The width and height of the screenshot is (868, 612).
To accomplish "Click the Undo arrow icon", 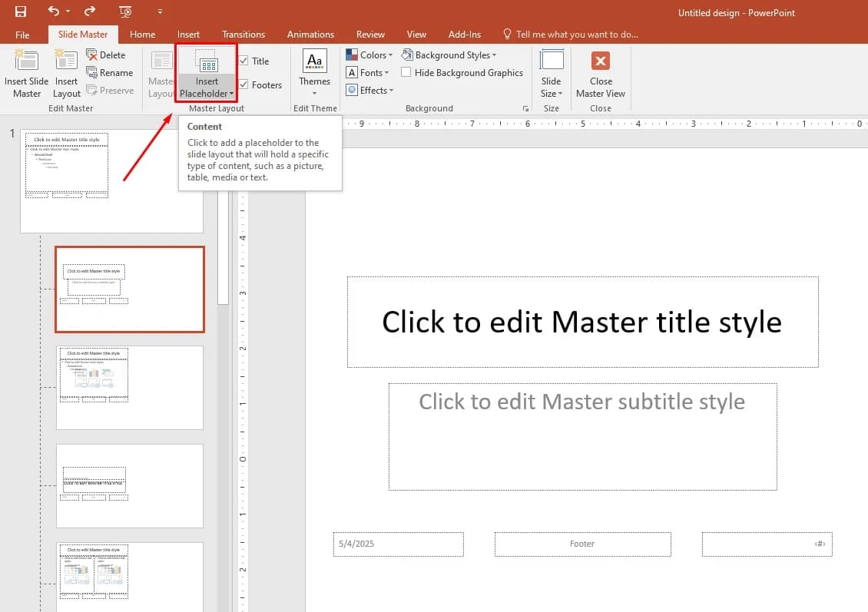I will [x=53, y=11].
